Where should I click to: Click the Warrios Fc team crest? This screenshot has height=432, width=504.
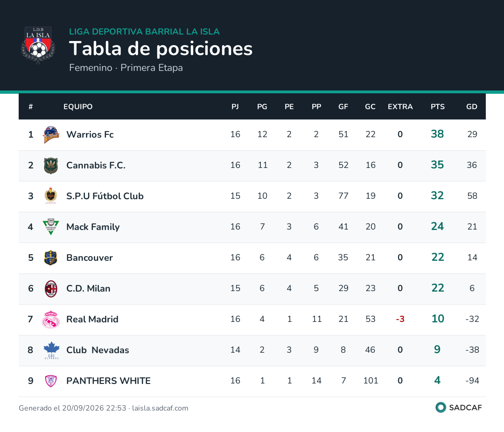tap(51, 135)
